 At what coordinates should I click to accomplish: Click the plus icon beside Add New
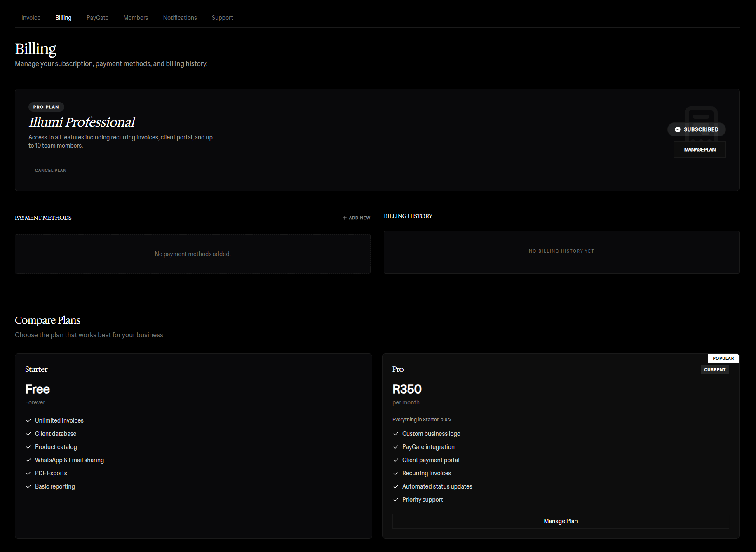click(345, 218)
